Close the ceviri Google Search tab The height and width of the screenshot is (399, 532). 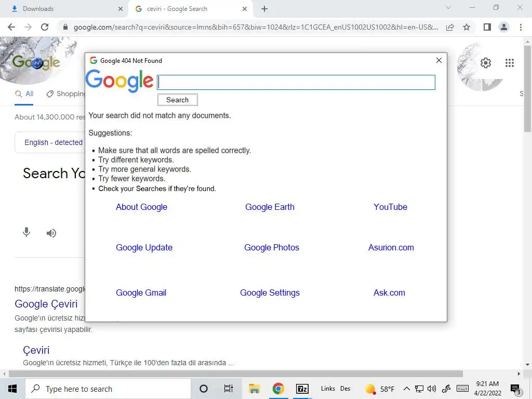click(245, 9)
